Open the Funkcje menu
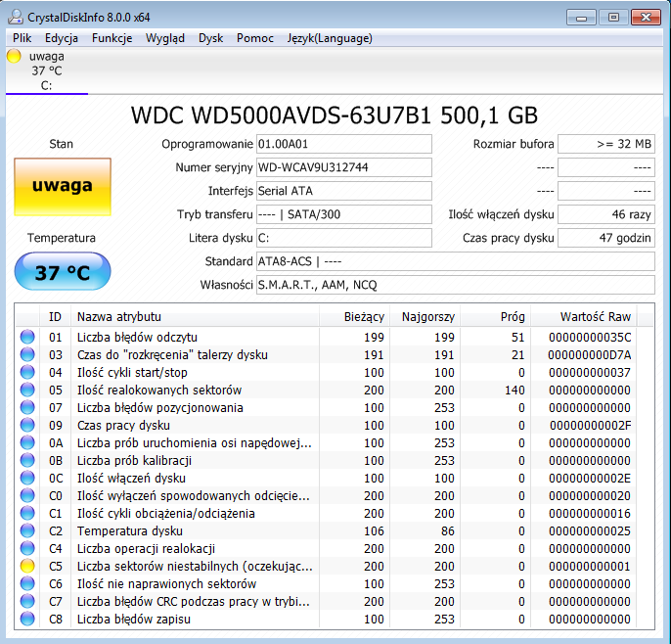Image resolution: width=671 pixels, height=644 pixels. (112, 38)
